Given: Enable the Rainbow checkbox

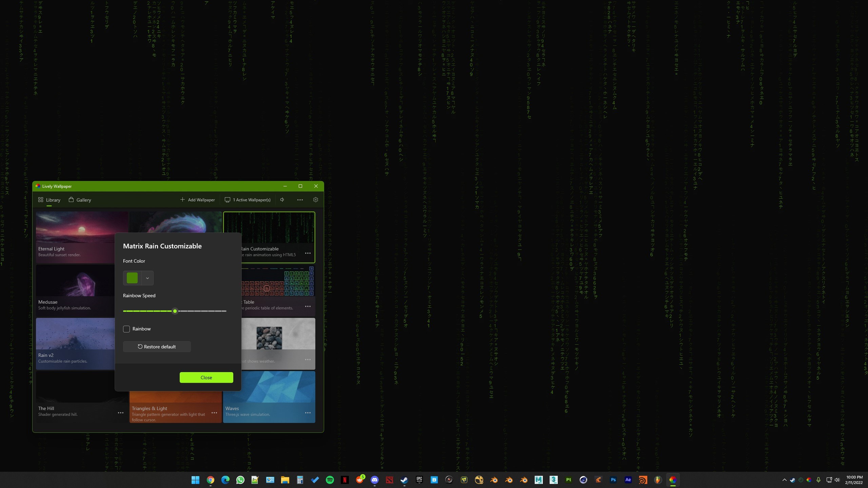Looking at the screenshot, I should pyautogui.click(x=126, y=329).
